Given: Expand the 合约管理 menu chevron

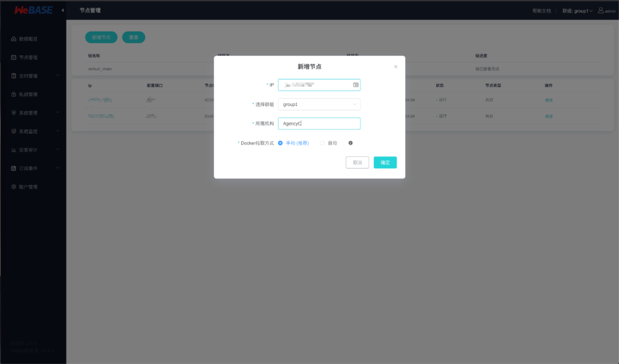Looking at the screenshot, I should pos(58,76).
